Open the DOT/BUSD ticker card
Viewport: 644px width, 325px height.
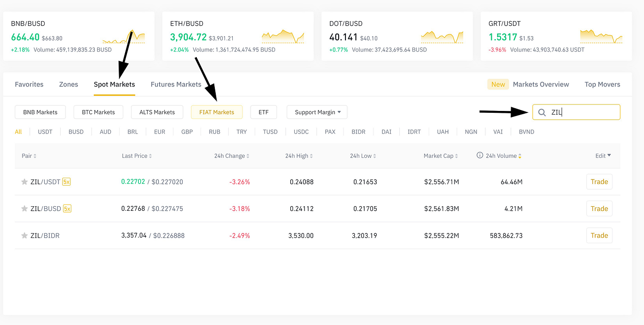(397, 36)
